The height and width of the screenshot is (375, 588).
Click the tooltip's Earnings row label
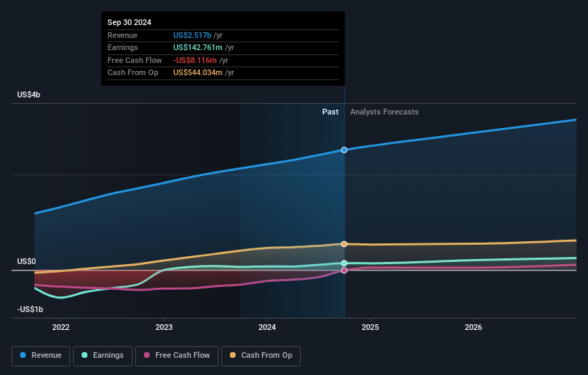point(122,47)
